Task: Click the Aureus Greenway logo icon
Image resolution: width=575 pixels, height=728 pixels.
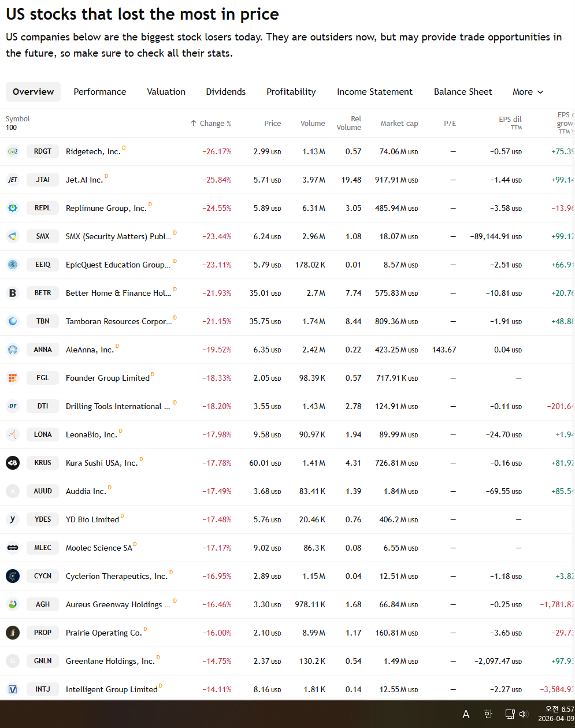Action: pos(13,604)
